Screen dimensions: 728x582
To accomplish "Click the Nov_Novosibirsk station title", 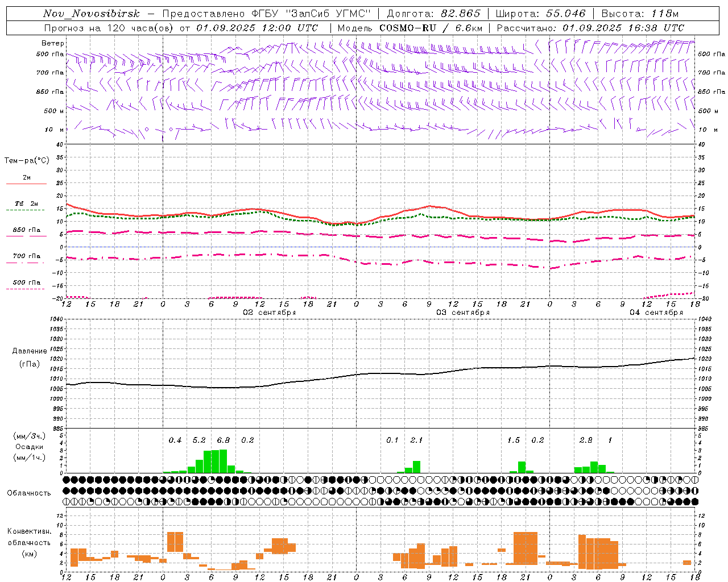I will [92, 14].
